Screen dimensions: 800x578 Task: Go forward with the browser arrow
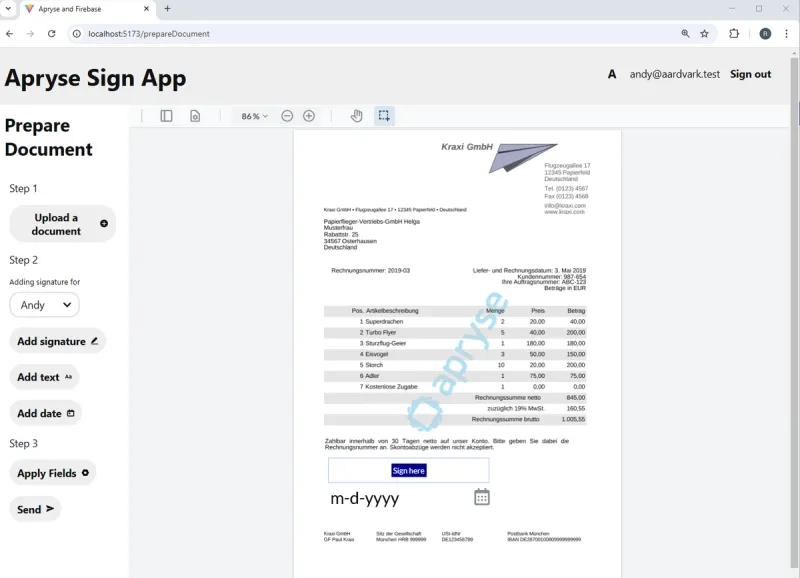coord(30,34)
